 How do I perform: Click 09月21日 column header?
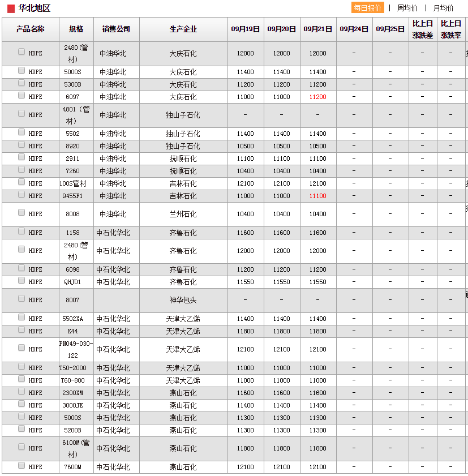click(318, 29)
